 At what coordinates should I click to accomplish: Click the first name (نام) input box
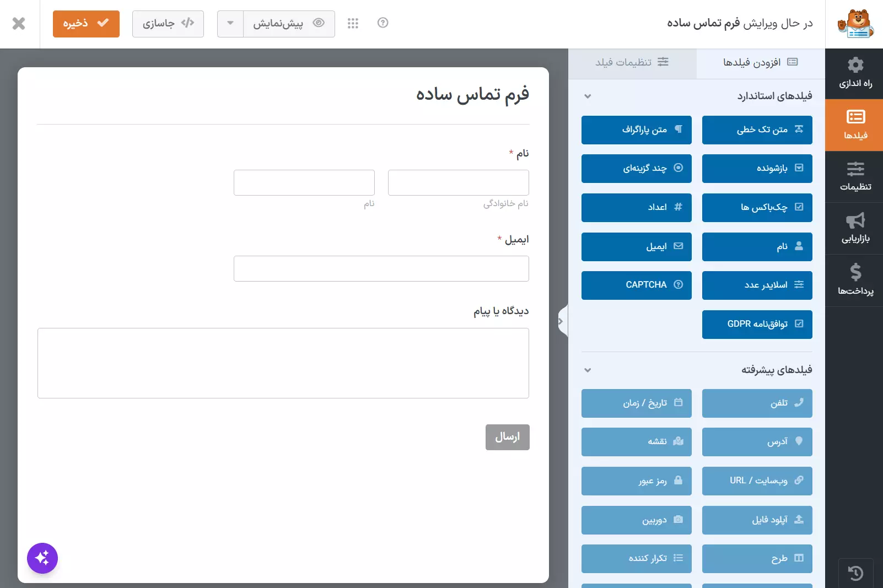pyautogui.click(x=304, y=182)
